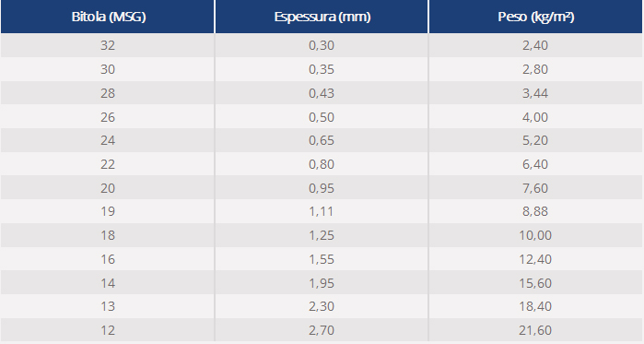Select the bitola 19 cell
Image resolution: width=644 pixels, height=344 pixels.
coord(108,212)
